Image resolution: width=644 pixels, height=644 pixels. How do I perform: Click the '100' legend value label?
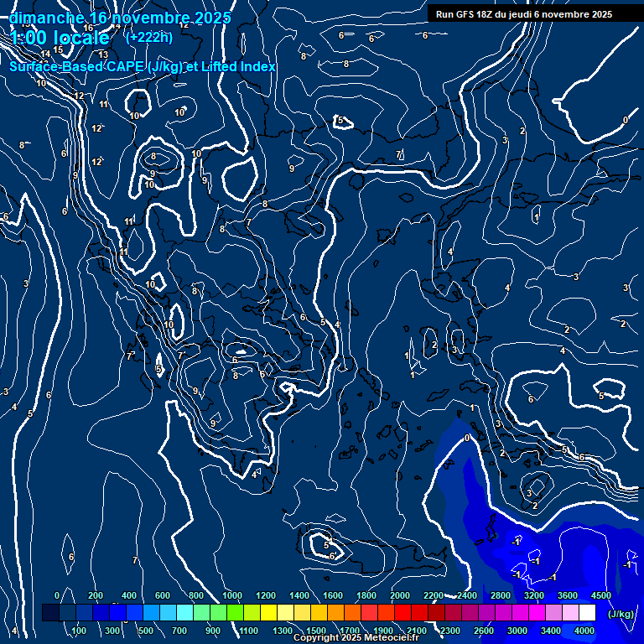point(79,631)
